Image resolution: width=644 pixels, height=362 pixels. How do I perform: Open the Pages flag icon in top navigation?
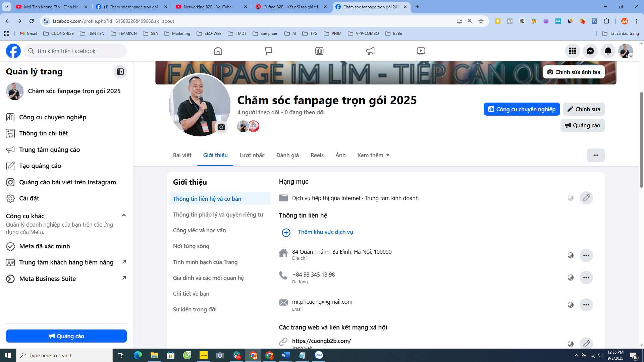pyautogui.click(x=269, y=51)
